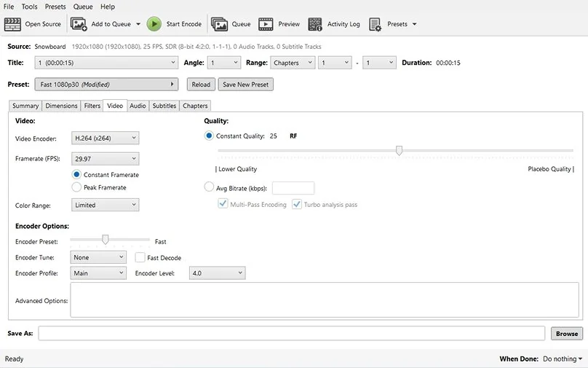Enable the Fast Decode checkbox
Viewport: 588px width, 368px height.
pyautogui.click(x=140, y=257)
